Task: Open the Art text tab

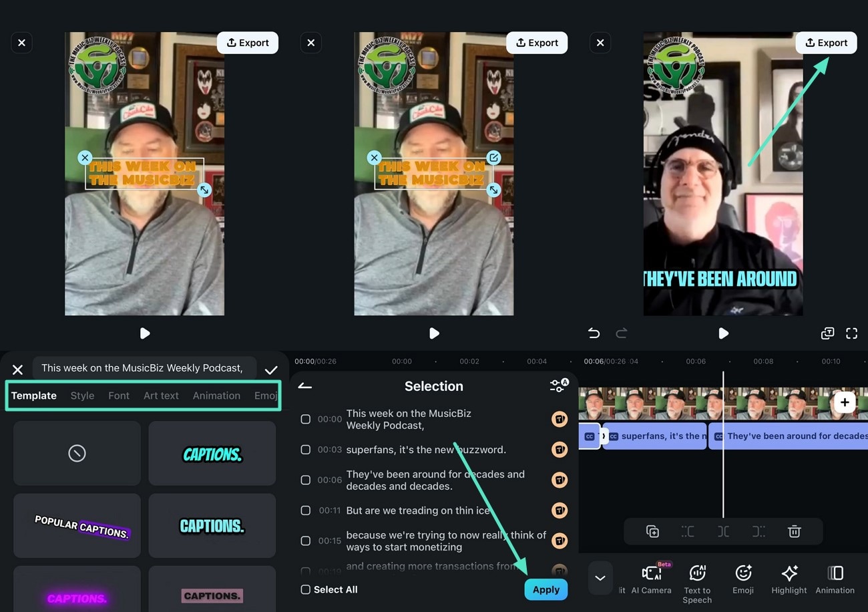Action: (161, 396)
